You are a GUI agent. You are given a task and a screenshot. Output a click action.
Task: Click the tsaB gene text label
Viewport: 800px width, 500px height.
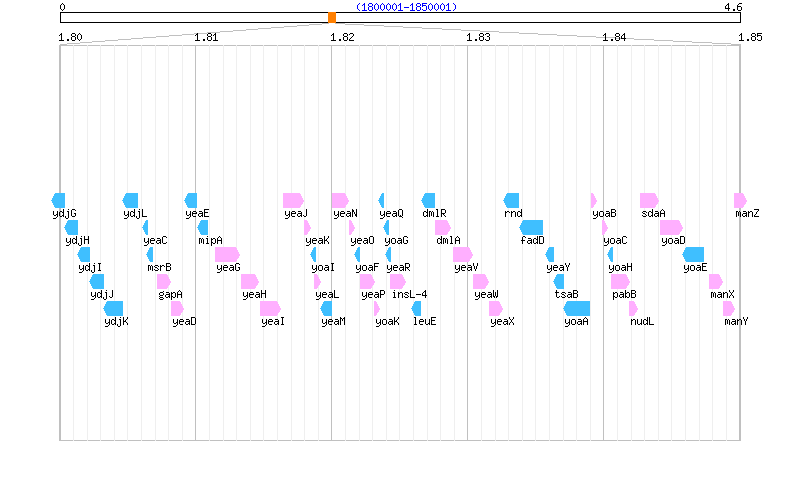pos(566,294)
